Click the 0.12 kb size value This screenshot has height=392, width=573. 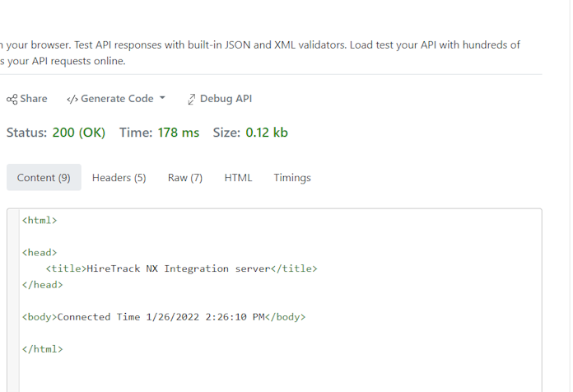(x=267, y=133)
